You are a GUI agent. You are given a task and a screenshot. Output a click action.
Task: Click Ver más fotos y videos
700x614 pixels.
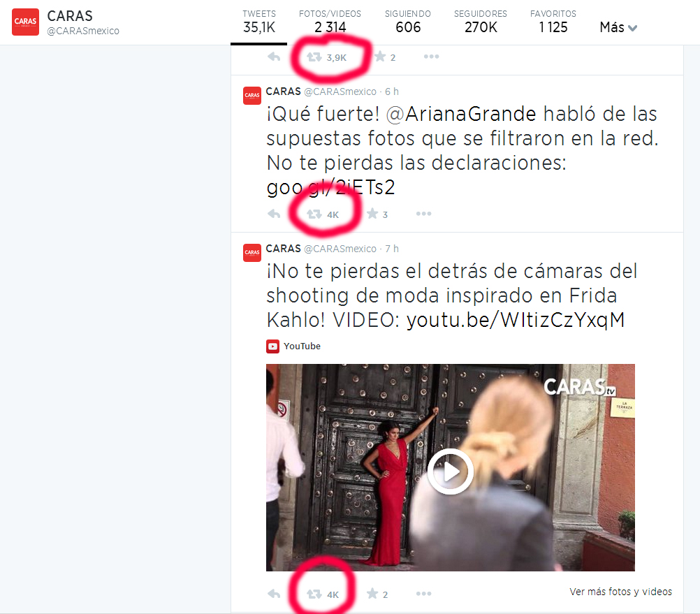coord(620,592)
